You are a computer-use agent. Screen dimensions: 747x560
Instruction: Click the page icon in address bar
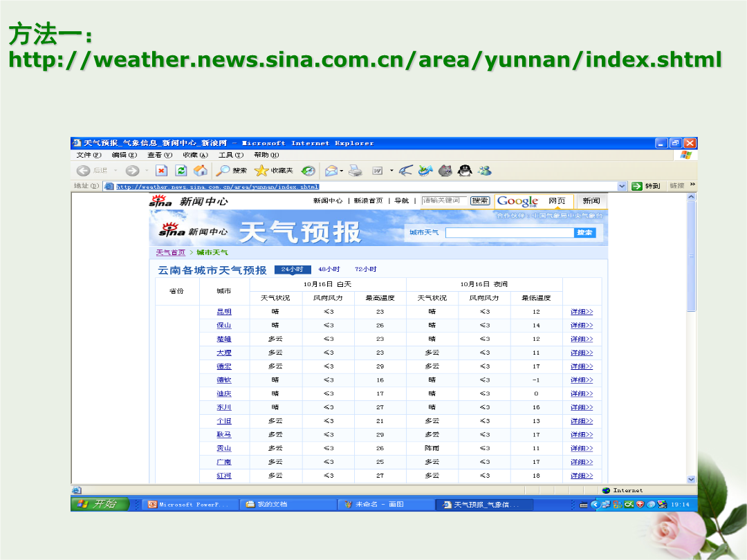point(109,186)
